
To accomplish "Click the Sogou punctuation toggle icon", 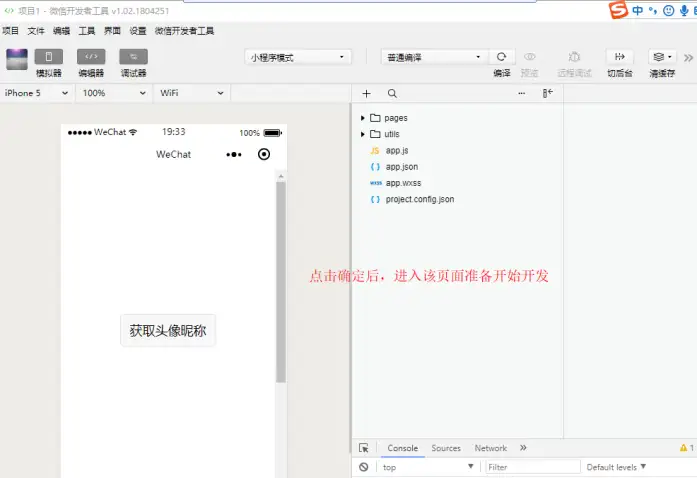I will click(x=653, y=10).
